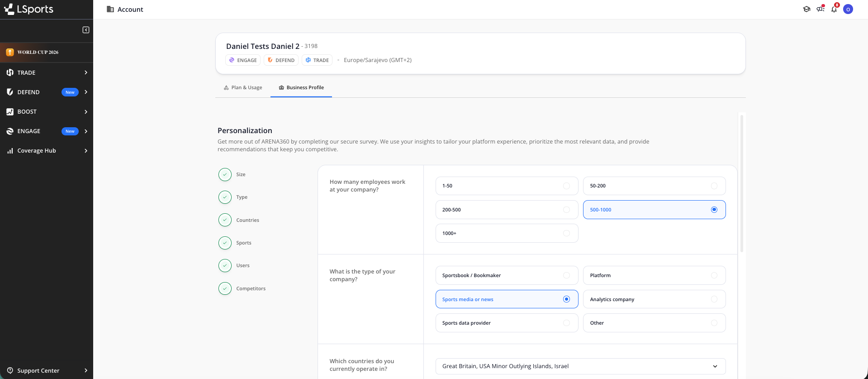
Task: Expand the Support Center chevron
Action: pos(86,370)
